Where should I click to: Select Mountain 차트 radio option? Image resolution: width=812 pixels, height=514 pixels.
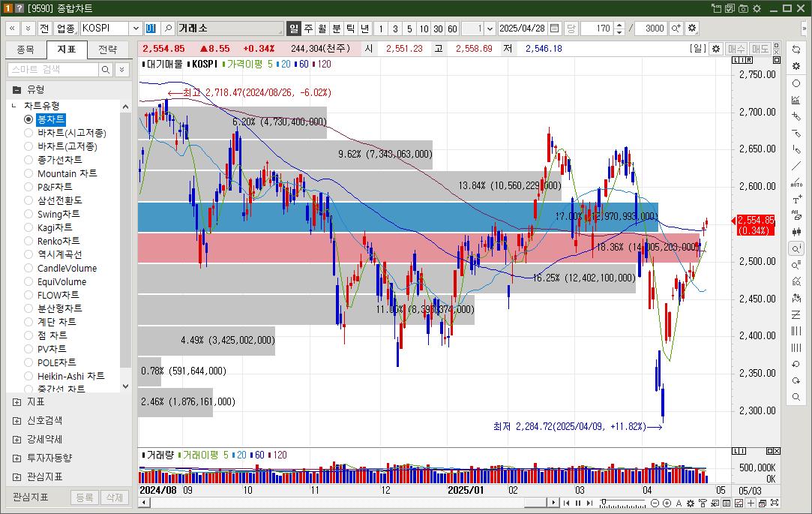(x=28, y=173)
